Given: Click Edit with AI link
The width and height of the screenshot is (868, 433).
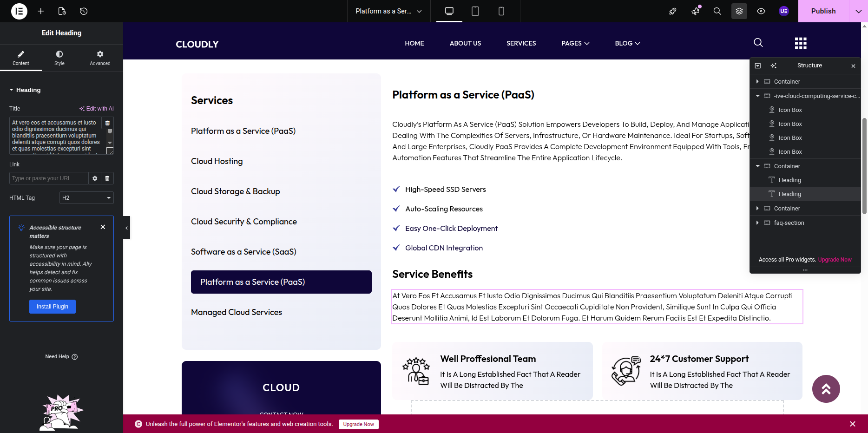Looking at the screenshot, I should (96, 109).
